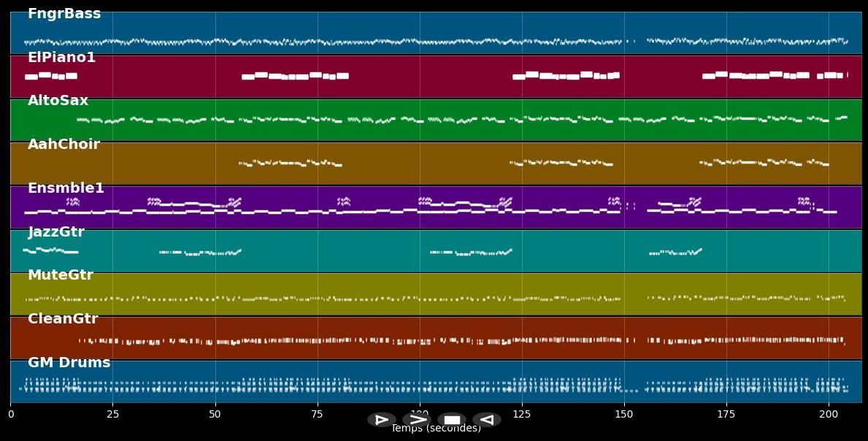Click the outlined right-pointing triangle button
The height and width of the screenshot is (441, 868).
tap(381, 420)
